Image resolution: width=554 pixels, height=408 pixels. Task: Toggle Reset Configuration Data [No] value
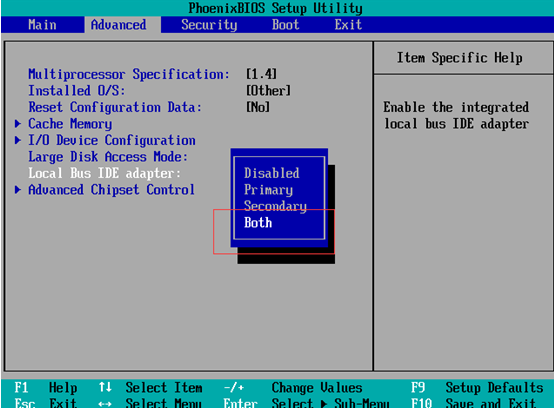point(258,107)
